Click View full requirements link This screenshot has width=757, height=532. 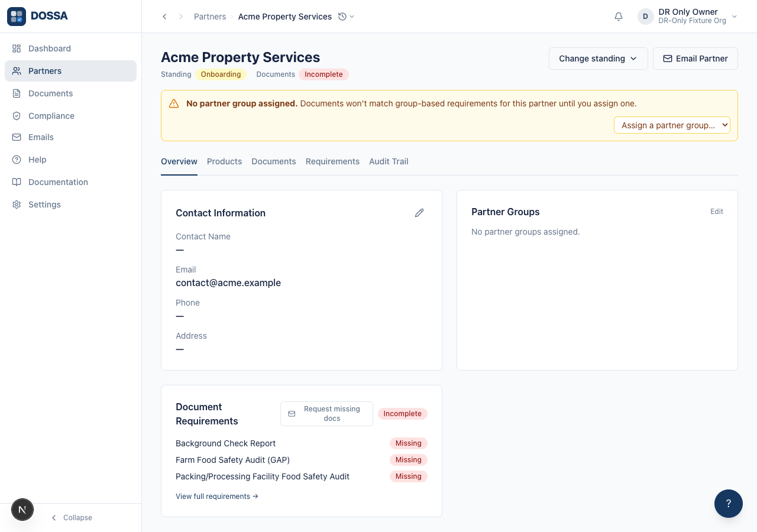point(217,497)
